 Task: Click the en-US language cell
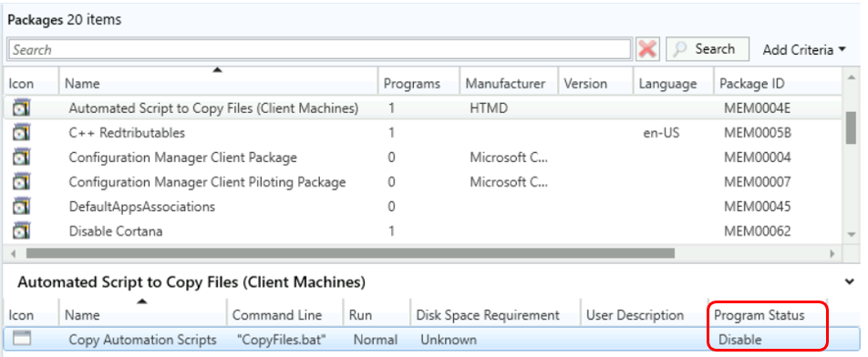pyautogui.click(x=661, y=133)
